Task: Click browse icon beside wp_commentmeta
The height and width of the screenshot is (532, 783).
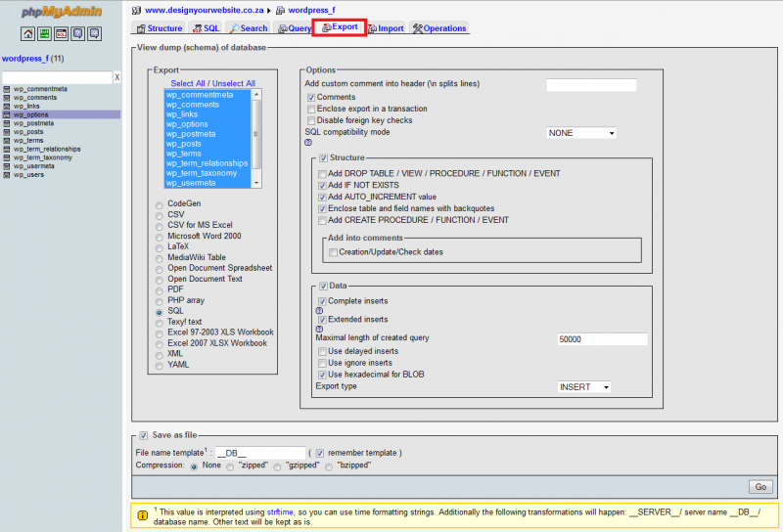Action: pos(7,89)
